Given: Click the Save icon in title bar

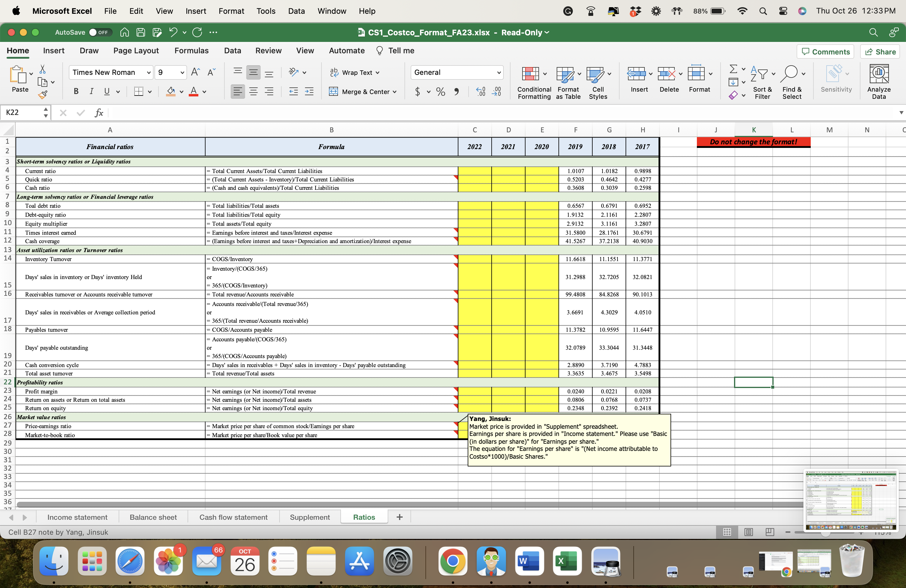Looking at the screenshot, I should (x=141, y=32).
